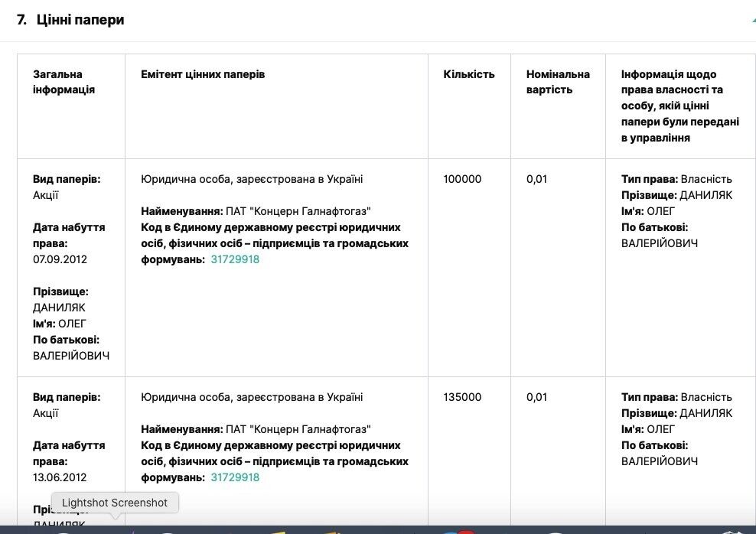
Task: Click nominal value 0,01 in the 135000 row
Action: click(536, 397)
